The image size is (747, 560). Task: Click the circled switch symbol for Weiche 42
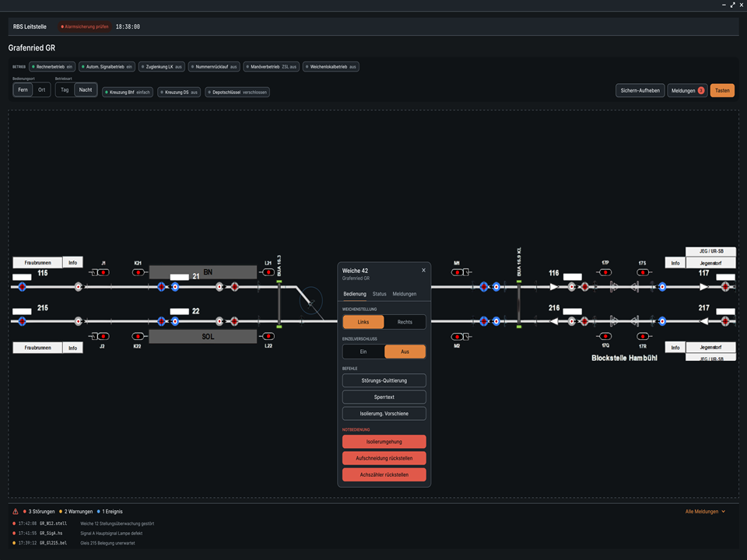tap(310, 300)
